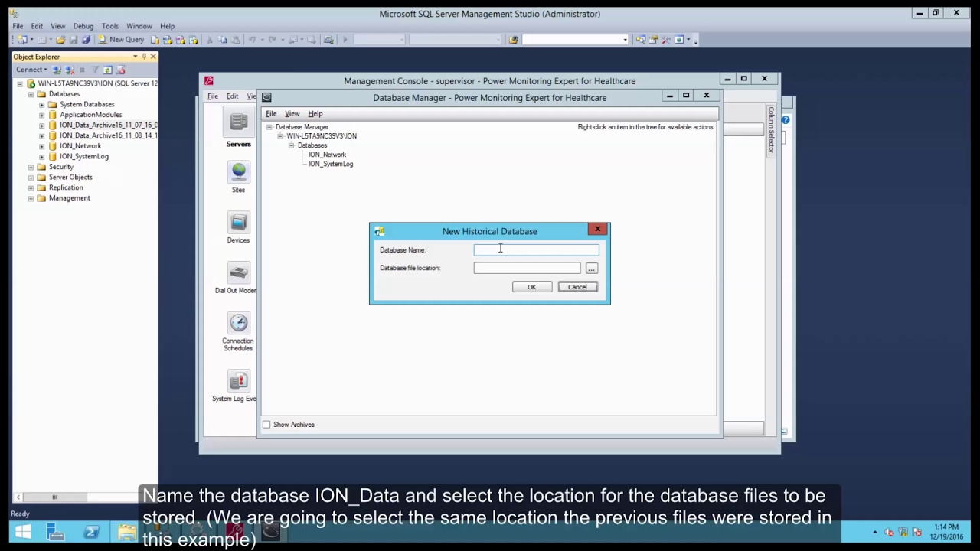Click Disconnect icon in Object Explorer toolbar
The width and height of the screenshot is (980, 551).
point(70,70)
